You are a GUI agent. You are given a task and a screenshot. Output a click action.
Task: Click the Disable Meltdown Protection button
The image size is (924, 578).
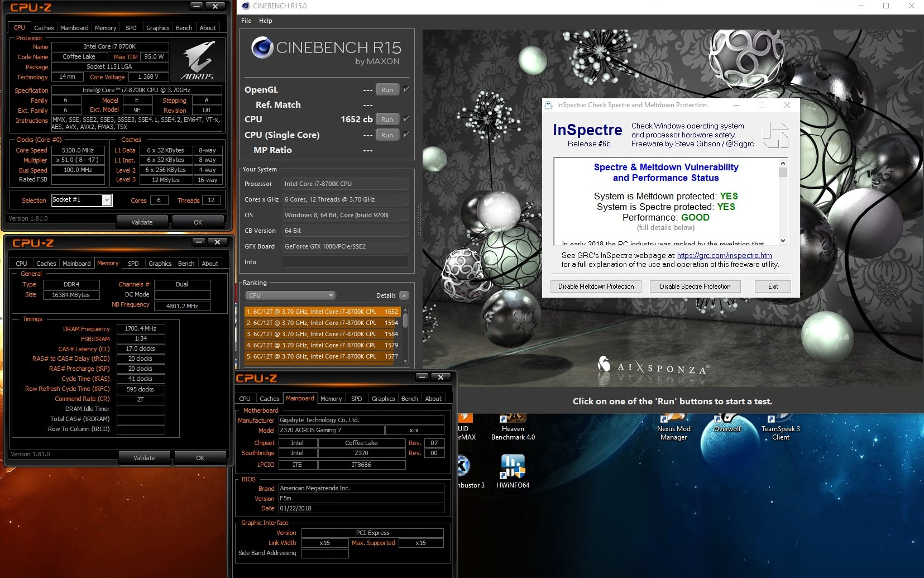pyautogui.click(x=596, y=286)
